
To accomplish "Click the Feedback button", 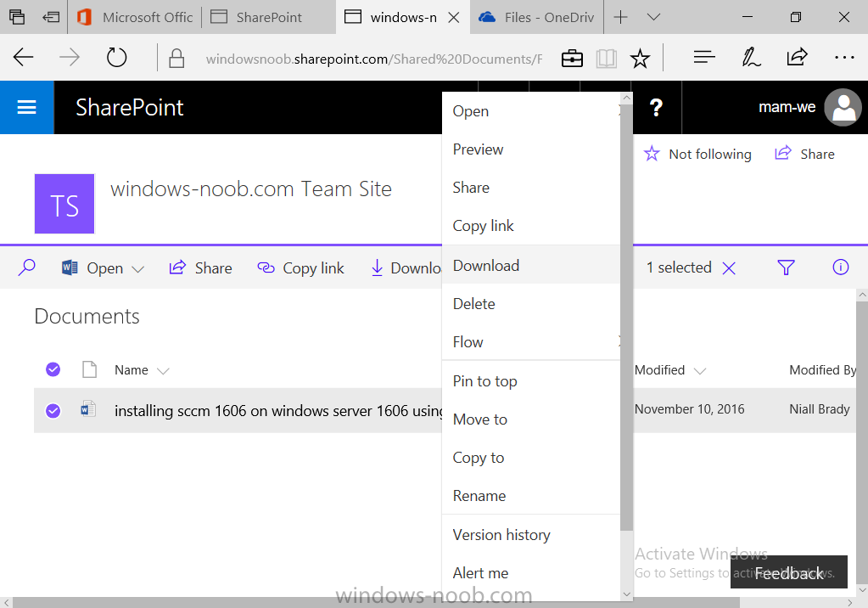I will pos(789,572).
